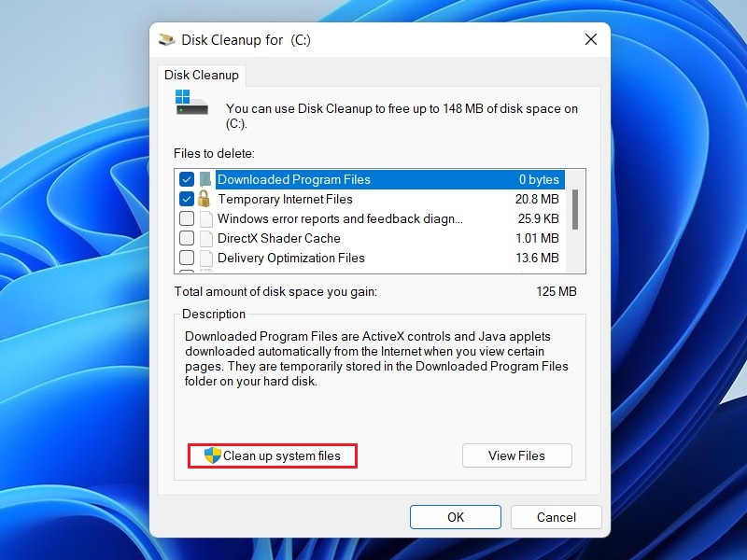747x560 pixels.
Task: Click the padlock icon for Temporary Internet Files
Action: coord(204,199)
